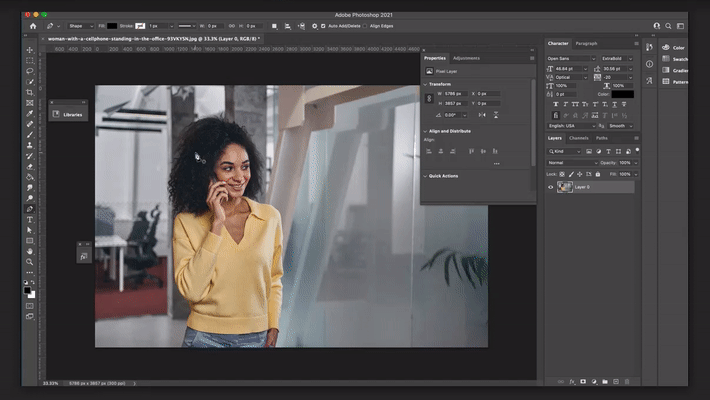710x400 pixels.
Task: Click the Layer 0 thumbnail
Action: [565, 187]
